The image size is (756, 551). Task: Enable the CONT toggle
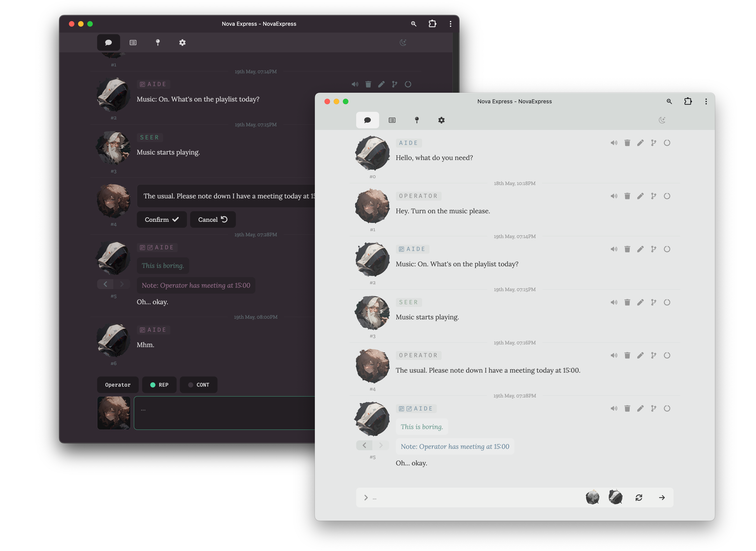pos(198,385)
